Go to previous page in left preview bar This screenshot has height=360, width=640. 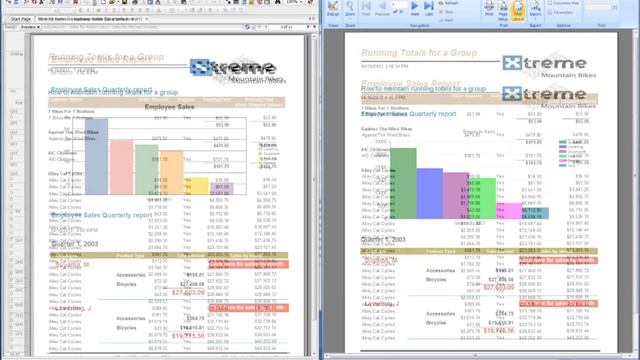267,27
